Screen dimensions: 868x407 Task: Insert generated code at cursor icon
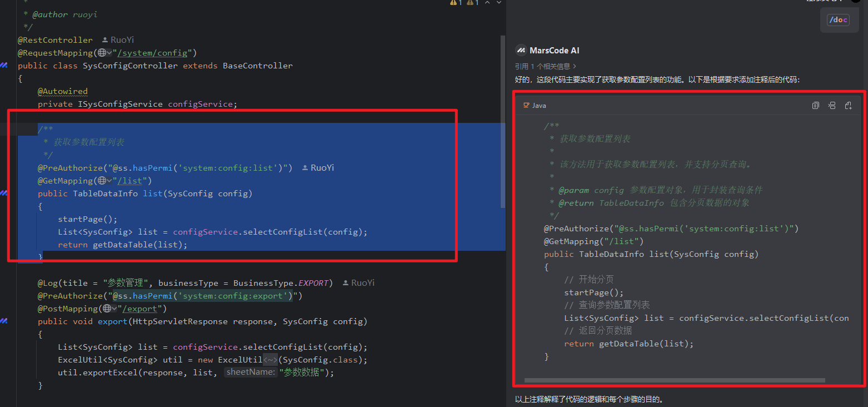pyautogui.click(x=831, y=106)
